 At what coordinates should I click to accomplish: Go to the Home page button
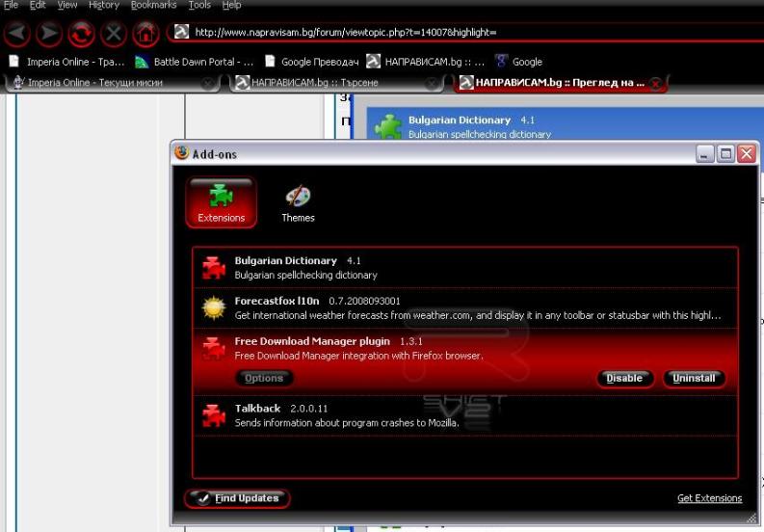click(145, 35)
